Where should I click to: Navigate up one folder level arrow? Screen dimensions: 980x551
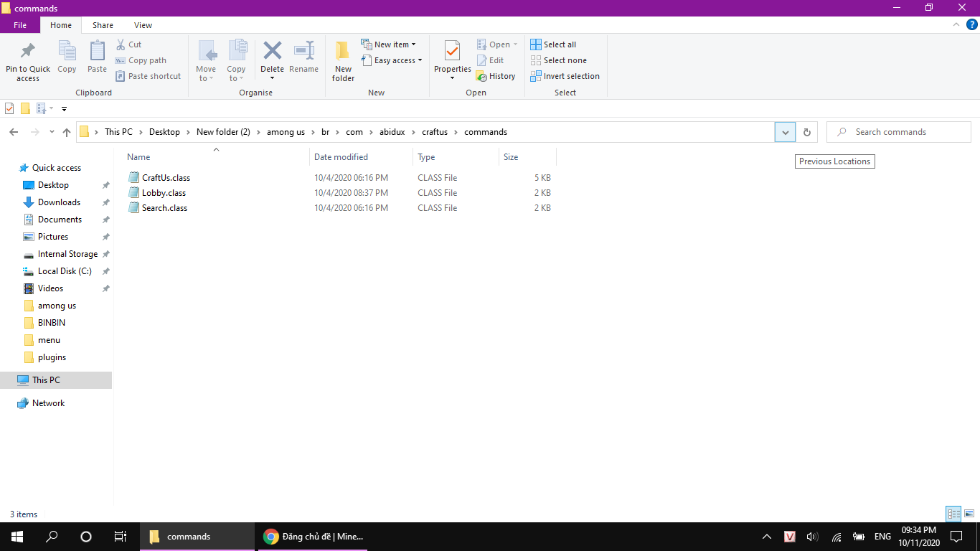67,132
